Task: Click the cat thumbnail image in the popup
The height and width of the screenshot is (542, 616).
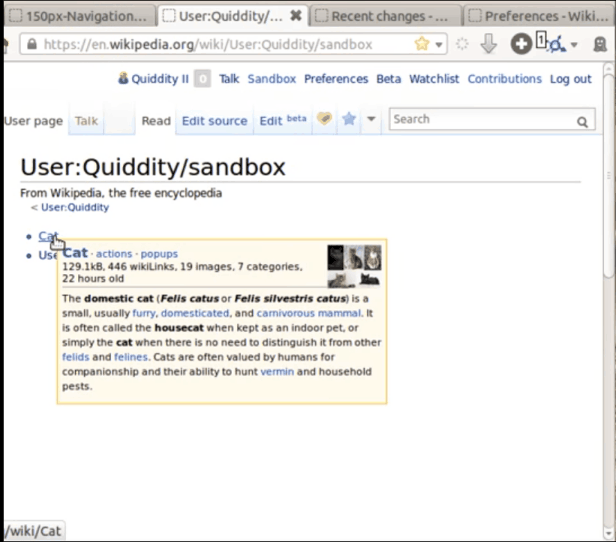Action: tap(354, 266)
